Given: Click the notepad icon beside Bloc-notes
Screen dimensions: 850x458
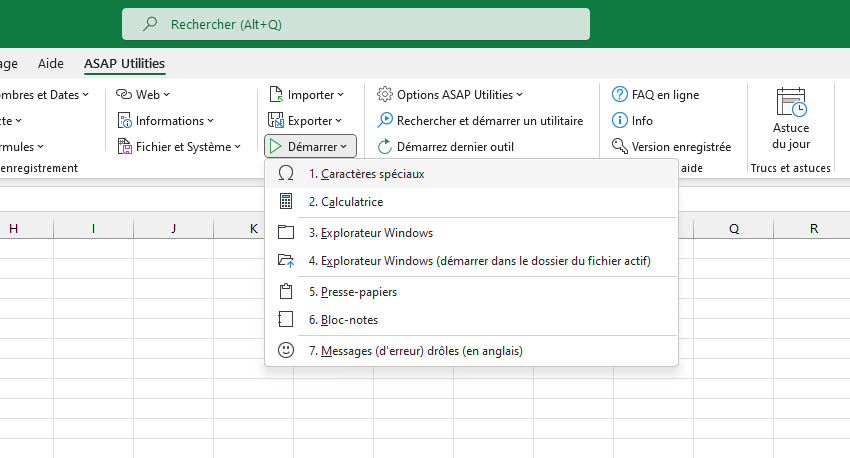Looking at the screenshot, I should click(286, 320).
